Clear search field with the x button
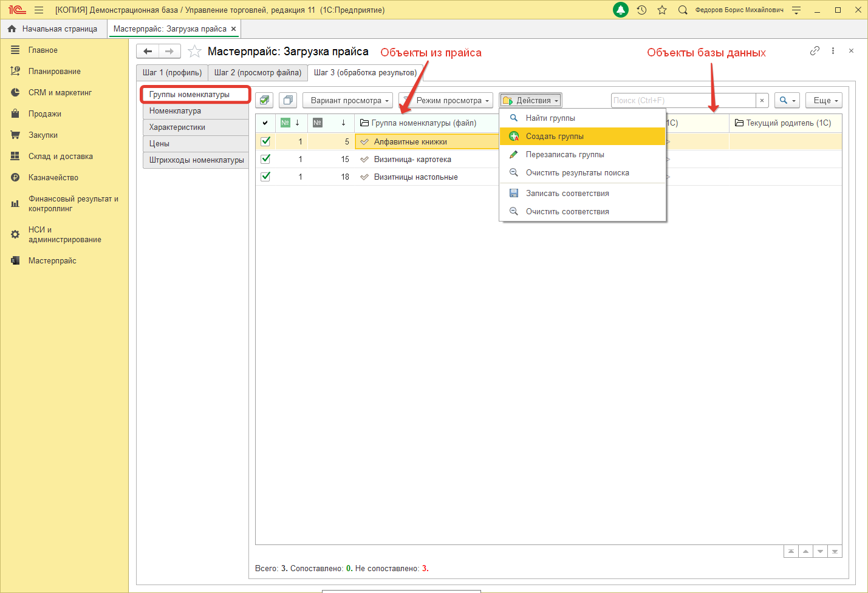The height and width of the screenshot is (593, 868). coord(762,101)
